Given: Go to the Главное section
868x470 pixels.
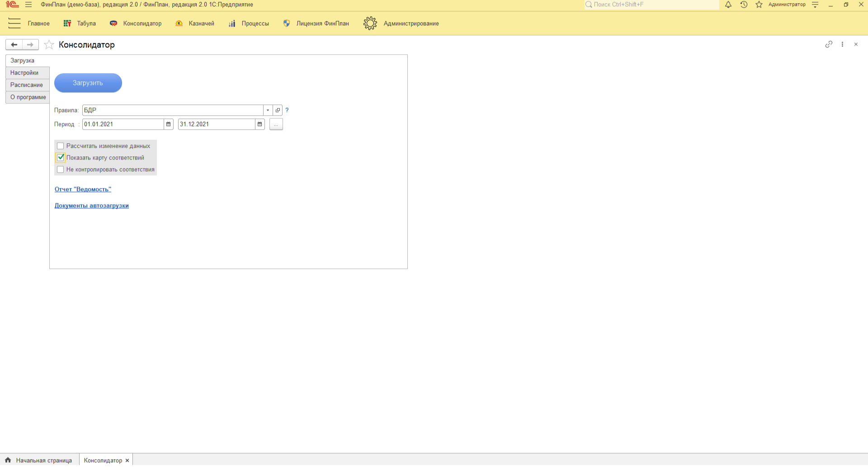Looking at the screenshot, I should coord(39,23).
